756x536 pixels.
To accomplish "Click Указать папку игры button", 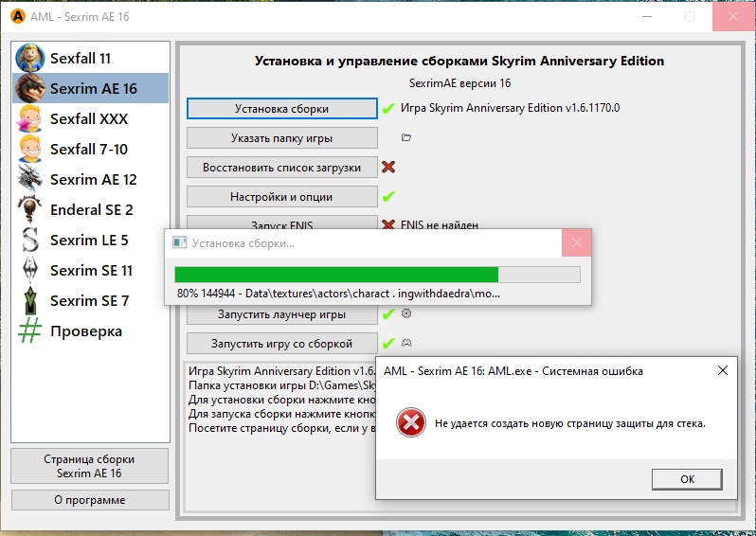I will click(x=281, y=138).
